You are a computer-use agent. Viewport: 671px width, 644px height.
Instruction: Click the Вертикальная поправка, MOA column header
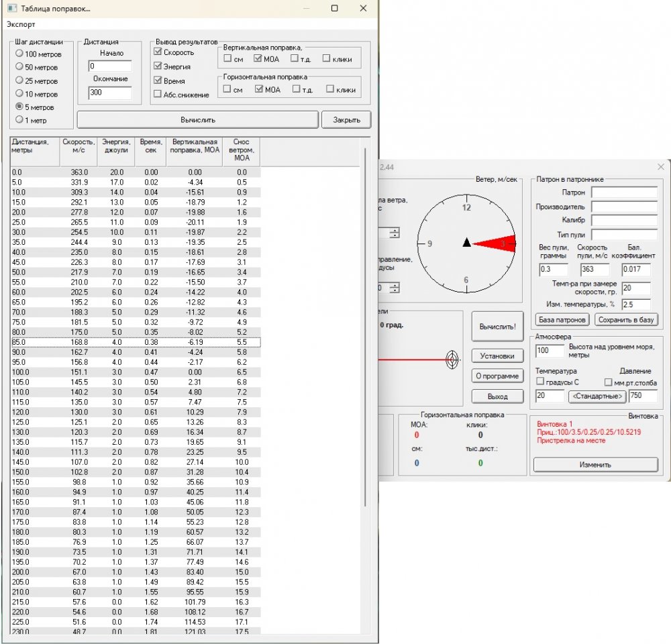[195, 152]
